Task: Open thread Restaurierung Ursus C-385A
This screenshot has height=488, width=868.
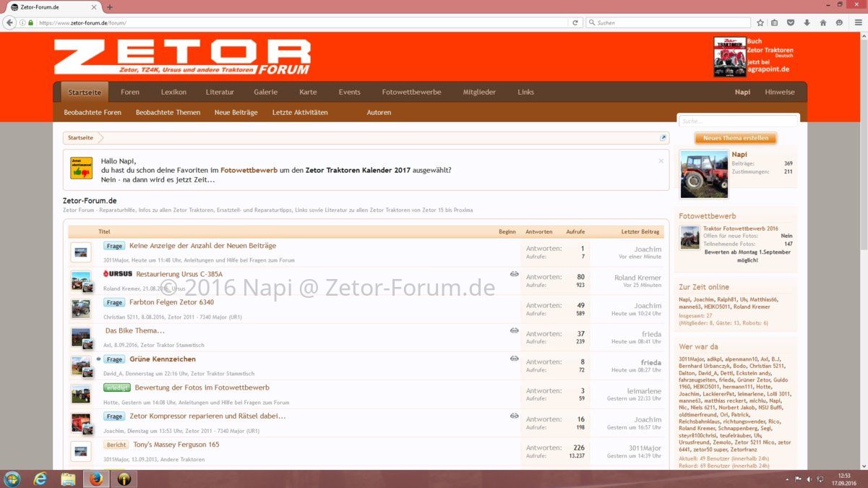Action: tap(179, 274)
